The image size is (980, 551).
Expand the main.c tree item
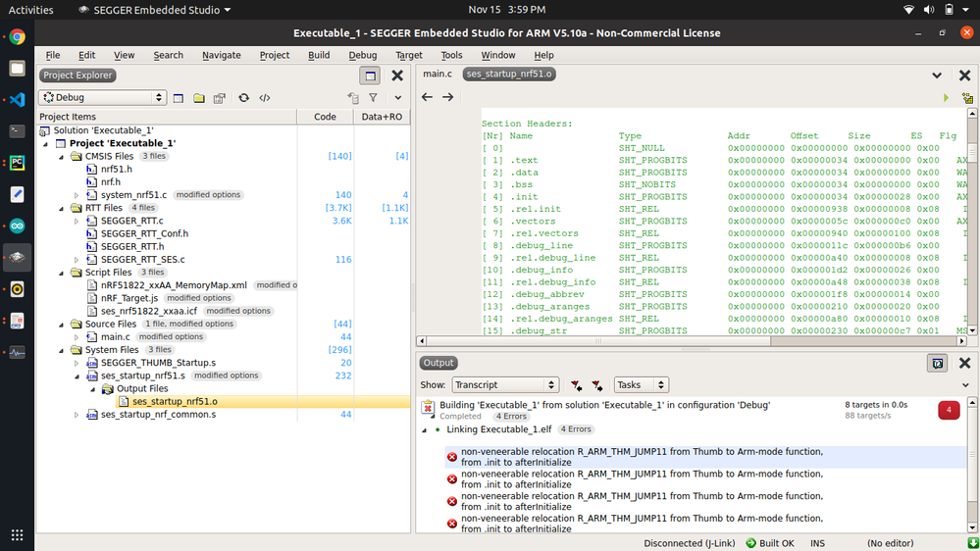click(x=77, y=337)
